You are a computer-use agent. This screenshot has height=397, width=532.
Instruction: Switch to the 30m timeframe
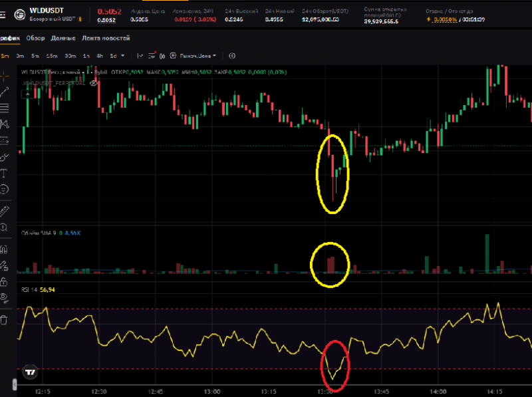point(70,56)
